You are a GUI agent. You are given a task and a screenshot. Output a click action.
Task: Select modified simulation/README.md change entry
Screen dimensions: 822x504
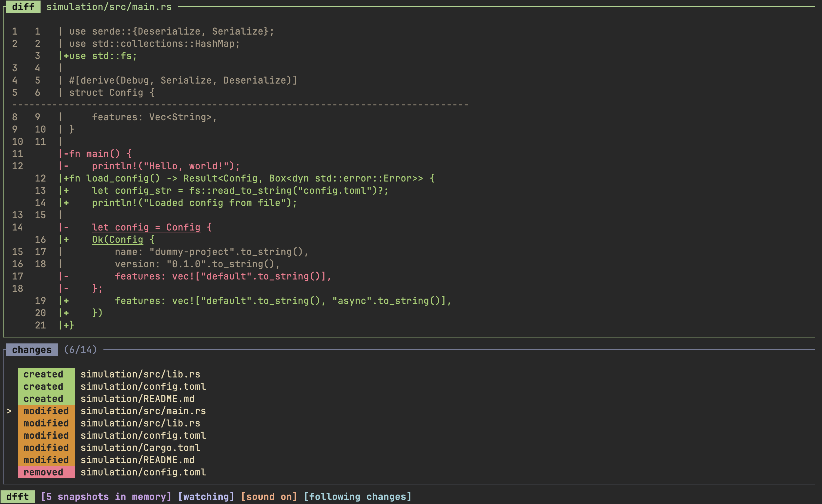coord(137,460)
